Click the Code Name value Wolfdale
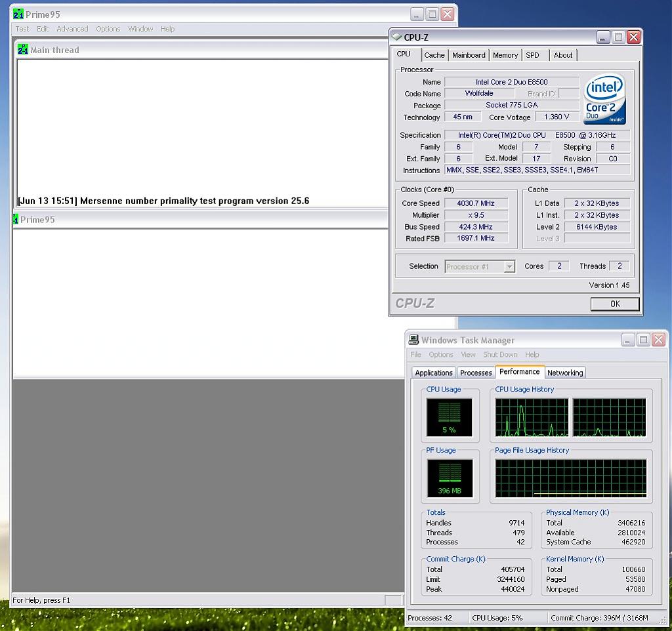 pyautogui.click(x=479, y=93)
